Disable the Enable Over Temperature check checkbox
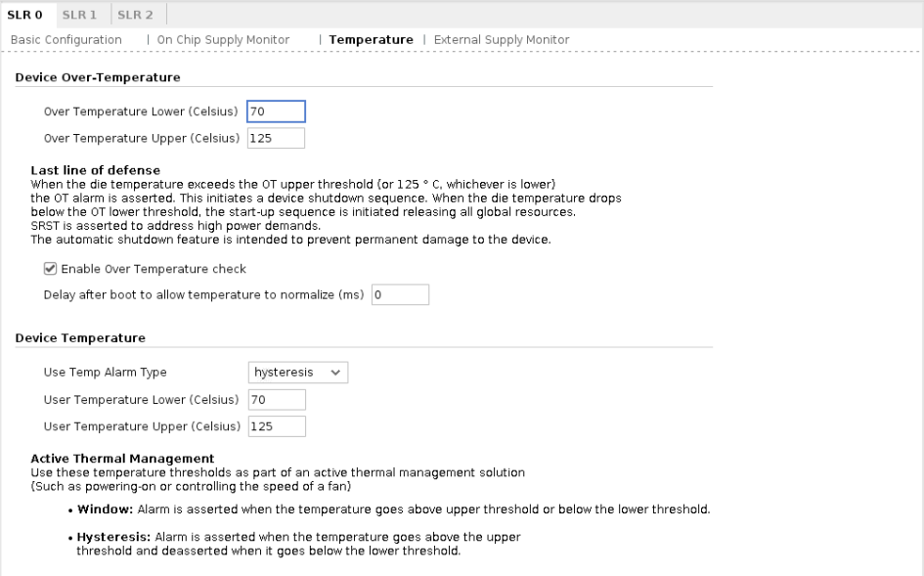Viewport: 924px width, 576px height. point(51,269)
